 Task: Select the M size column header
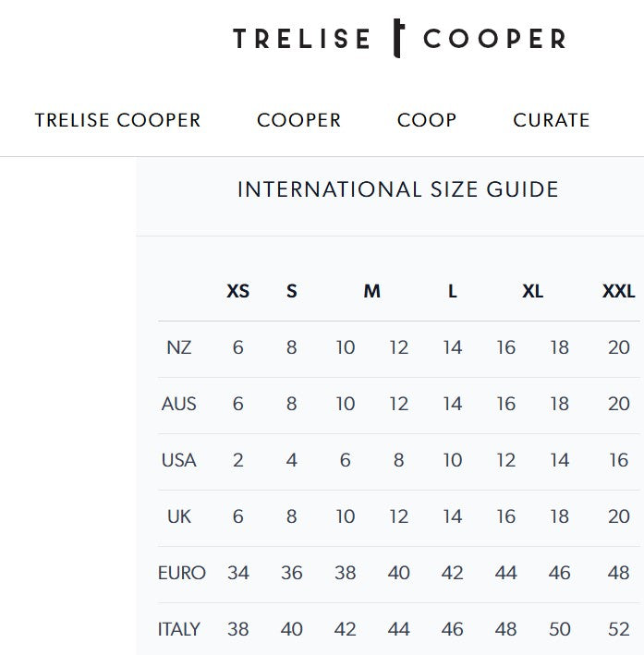[x=371, y=291]
